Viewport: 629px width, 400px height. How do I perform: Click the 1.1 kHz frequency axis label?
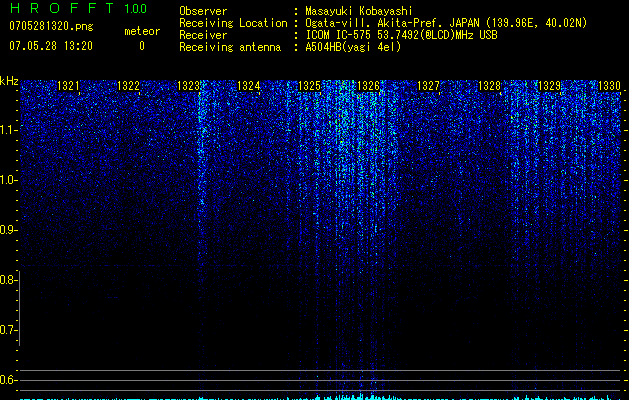[8, 130]
